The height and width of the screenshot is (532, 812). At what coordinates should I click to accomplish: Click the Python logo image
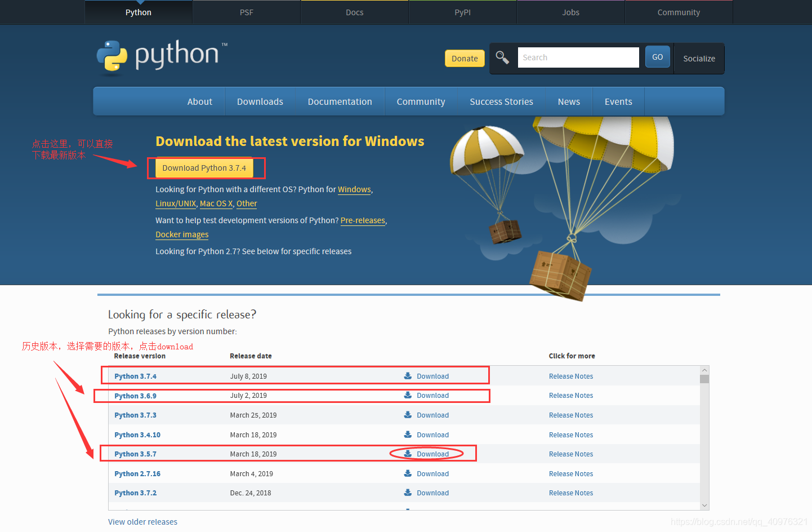pyautogui.click(x=162, y=57)
